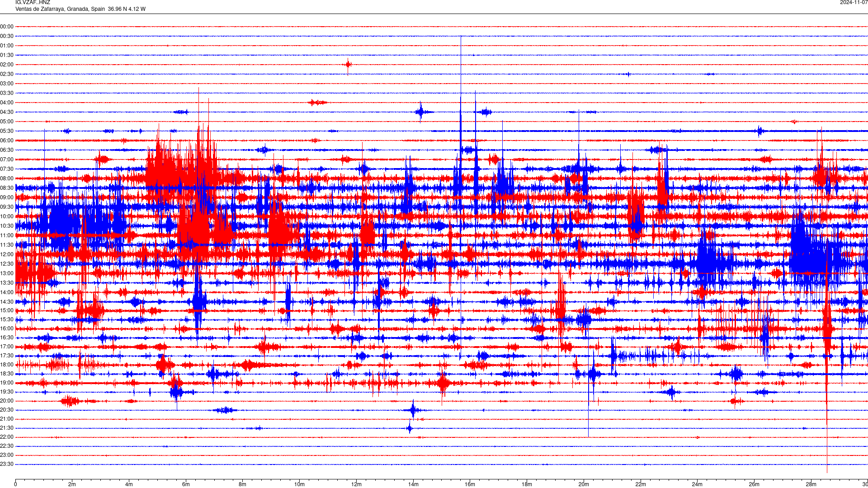Click the Ventas de Zafarraya location line
Viewport: 868px width, 488px height.
[x=80, y=9]
